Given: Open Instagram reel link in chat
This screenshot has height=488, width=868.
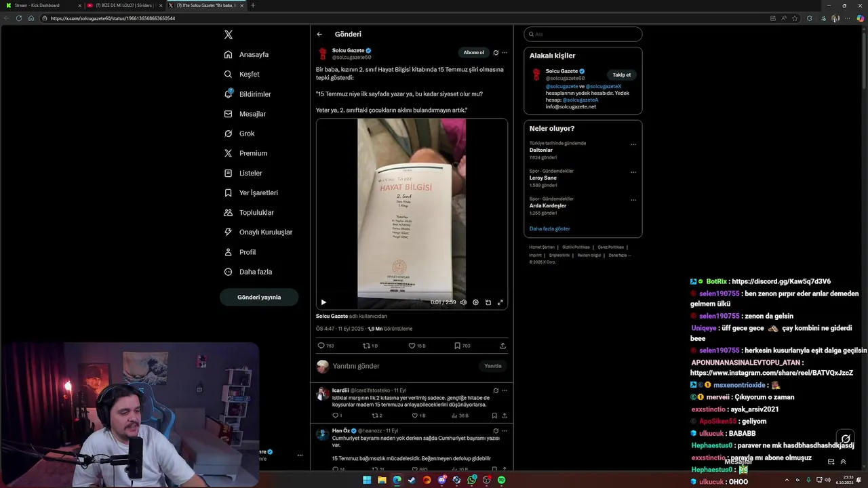Looking at the screenshot, I should point(772,373).
